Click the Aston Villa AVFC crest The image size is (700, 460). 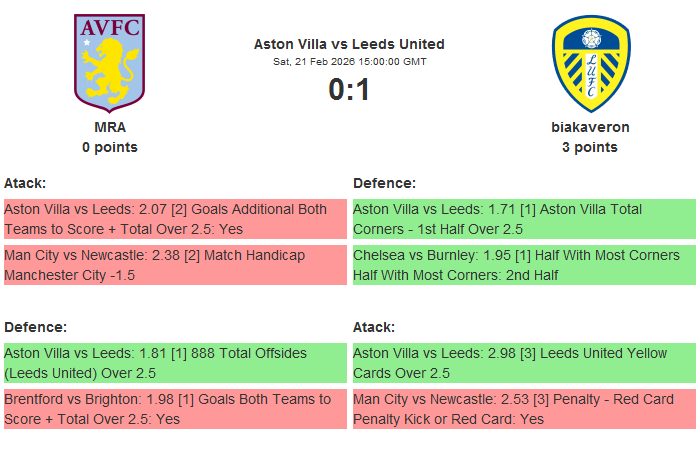(x=109, y=62)
